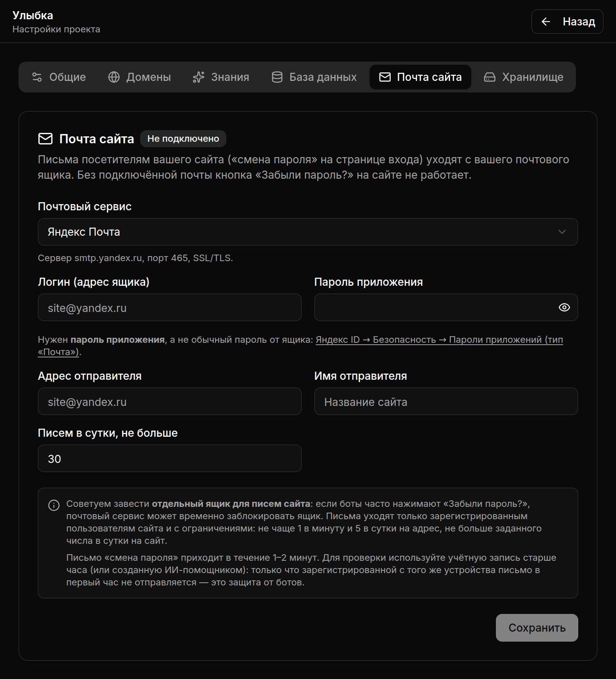Open the Яндекс ID Пароли приложений link
Image resolution: width=616 pixels, height=679 pixels.
[x=439, y=340]
